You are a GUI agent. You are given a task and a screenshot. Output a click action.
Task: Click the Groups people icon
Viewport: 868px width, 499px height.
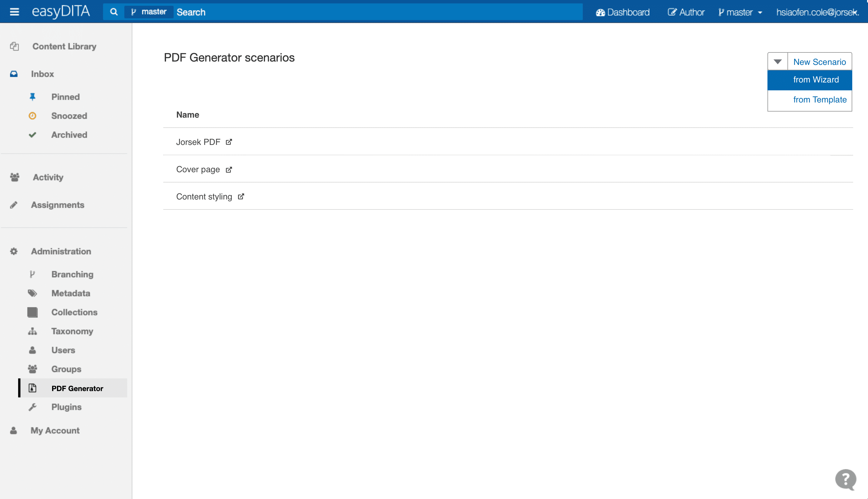pyautogui.click(x=32, y=369)
